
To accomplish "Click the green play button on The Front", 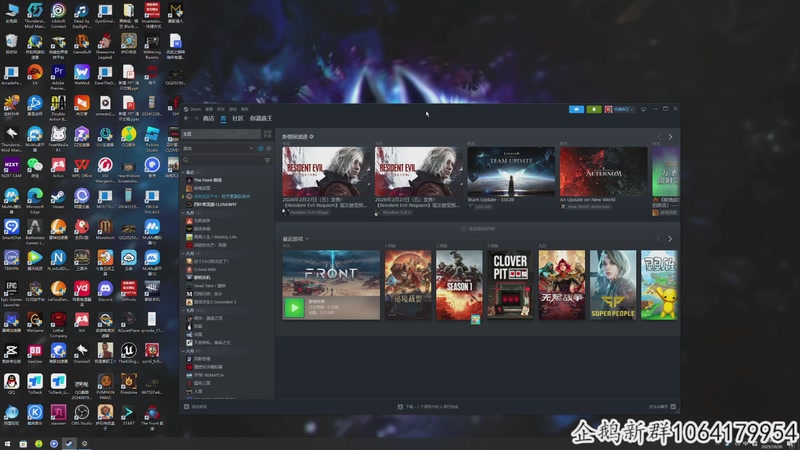I will [294, 308].
